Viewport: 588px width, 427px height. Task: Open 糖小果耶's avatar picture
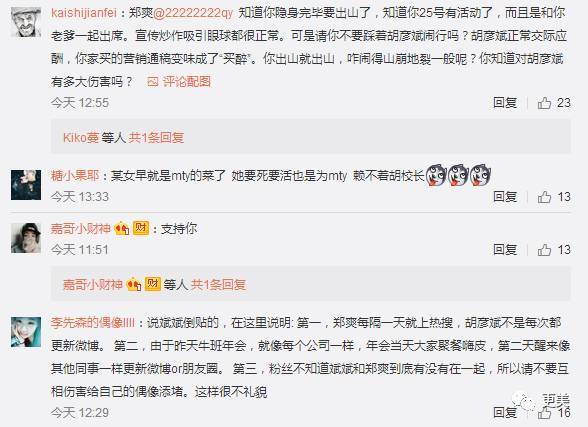pos(26,184)
